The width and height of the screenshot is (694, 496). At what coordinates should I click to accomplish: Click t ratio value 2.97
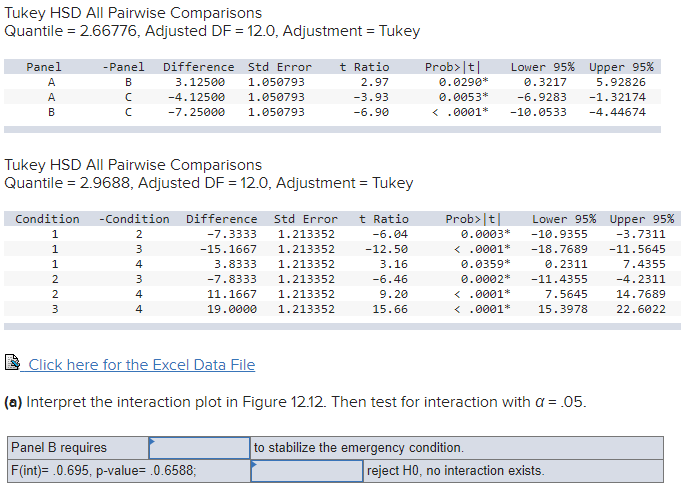[374, 82]
